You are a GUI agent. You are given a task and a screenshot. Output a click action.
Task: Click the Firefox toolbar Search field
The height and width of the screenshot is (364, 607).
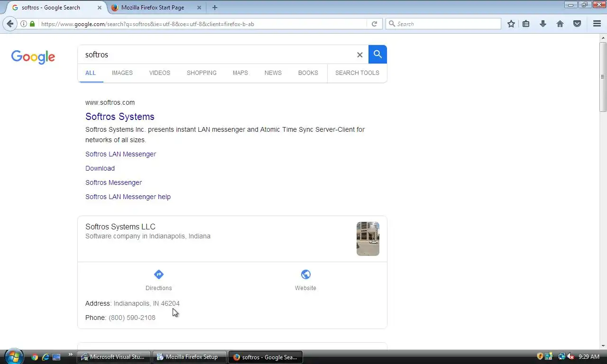pyautogui.click(x=443, y=24)
